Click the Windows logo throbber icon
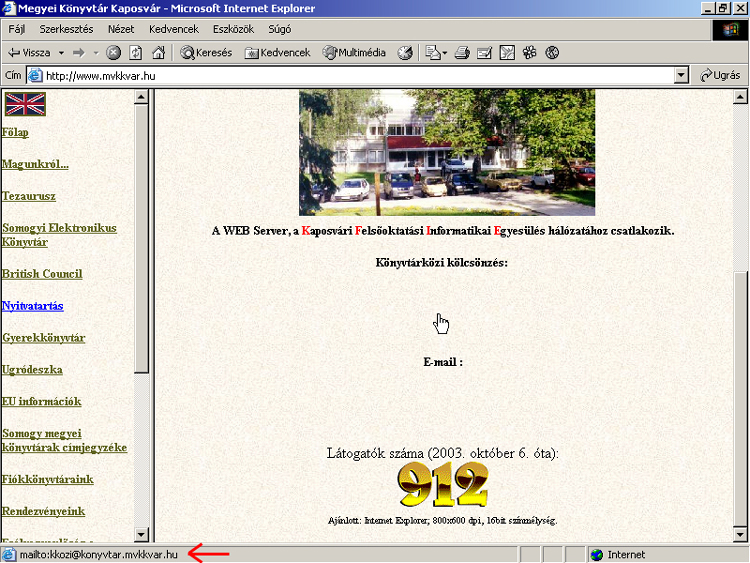The image size is (750, 563). [730, 30]
